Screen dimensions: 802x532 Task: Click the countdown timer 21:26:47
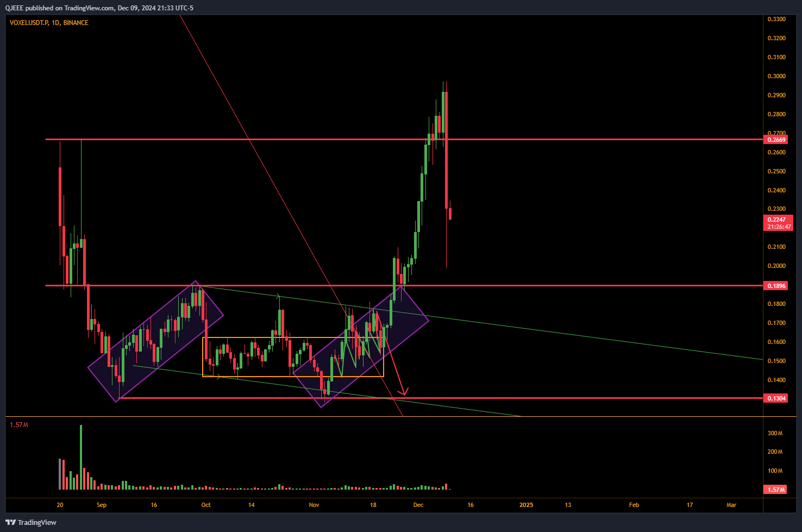[x=779, y=227]
